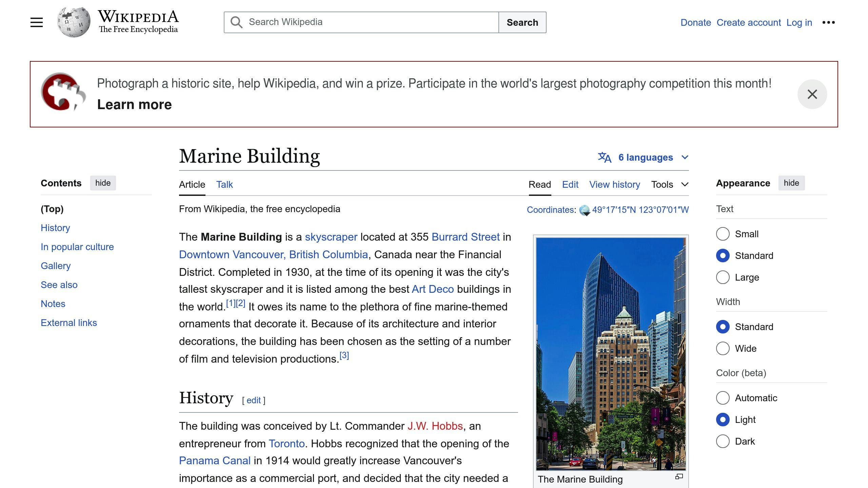868x488 pixels.
Task: Open more options via the ellipsis icon
Action: (x=829, y=22)
